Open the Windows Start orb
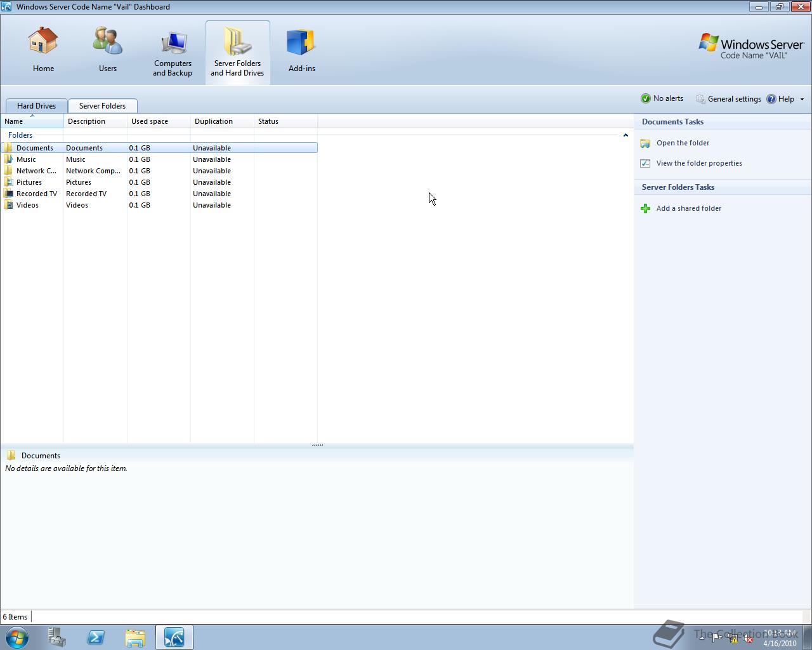The height and width of the screenshot is (650, 812). pos(17,637)
